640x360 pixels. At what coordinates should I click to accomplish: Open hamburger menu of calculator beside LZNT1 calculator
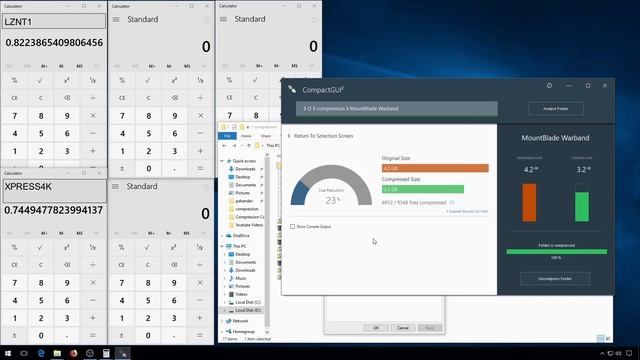[x=116, y=19]
